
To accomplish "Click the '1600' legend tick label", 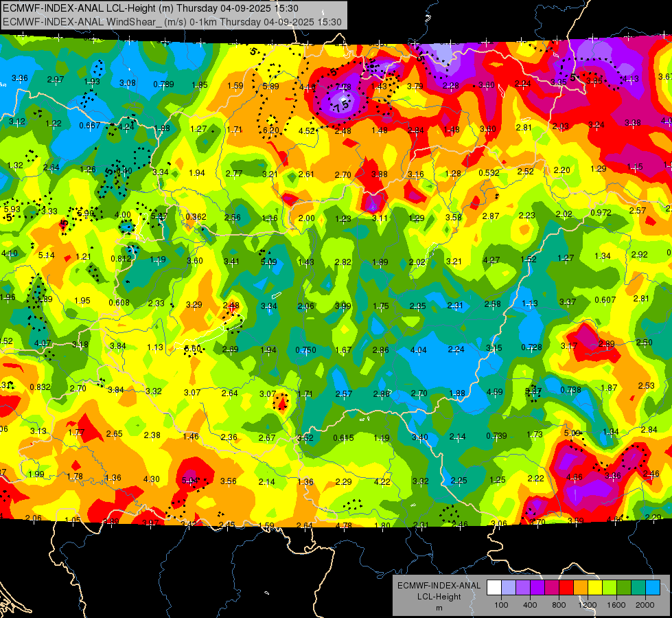I will 616,605.
